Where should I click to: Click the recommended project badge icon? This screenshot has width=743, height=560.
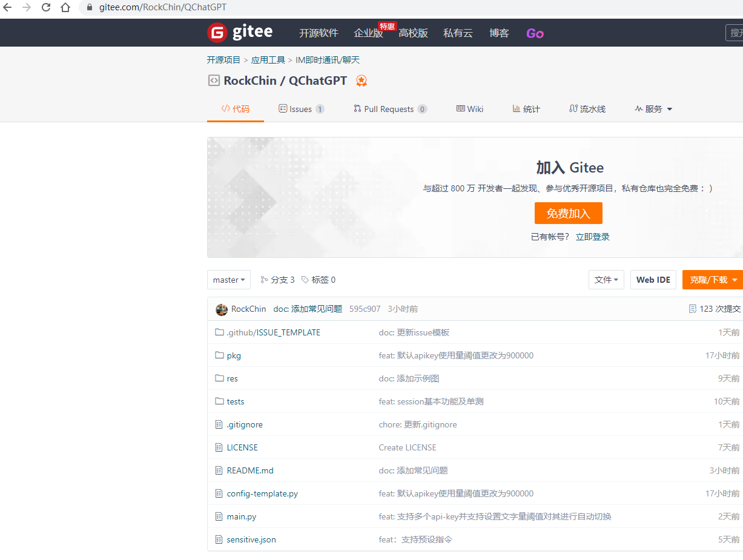coord(362,81)
